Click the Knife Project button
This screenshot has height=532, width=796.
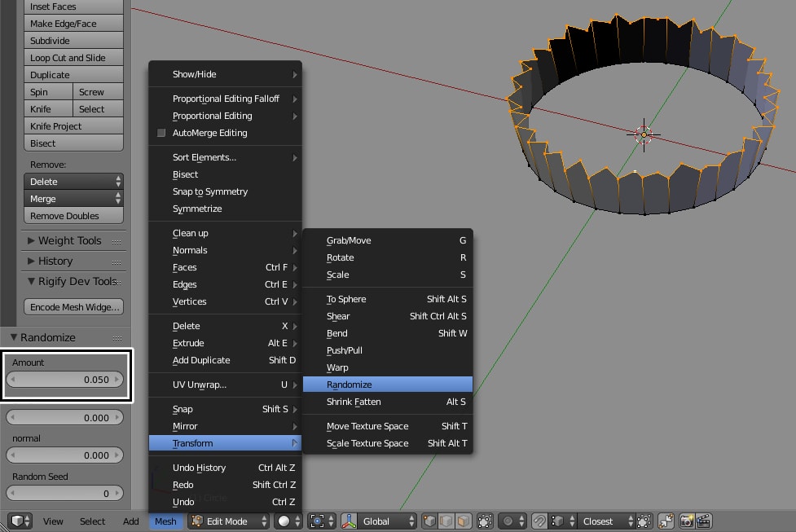pos(73,126)
